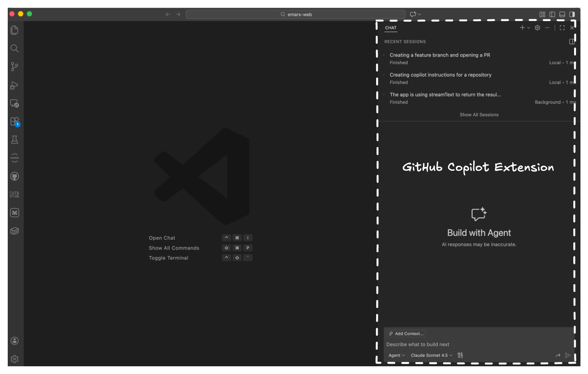The image size is (588, 374).
Task: Select the Testing beaker icon
Action: point(14,139)
